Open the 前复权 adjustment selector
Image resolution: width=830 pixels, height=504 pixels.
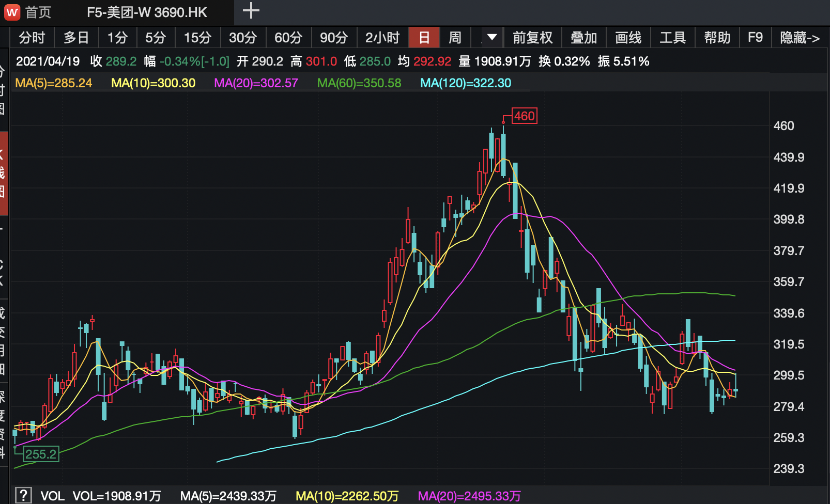[532, 38]
